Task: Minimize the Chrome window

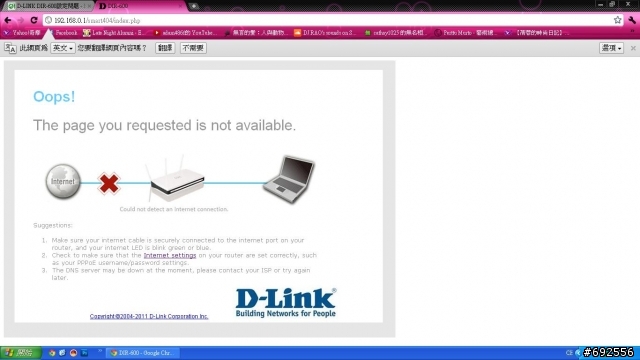Action: pyautogui.click(x=600, y=4)
